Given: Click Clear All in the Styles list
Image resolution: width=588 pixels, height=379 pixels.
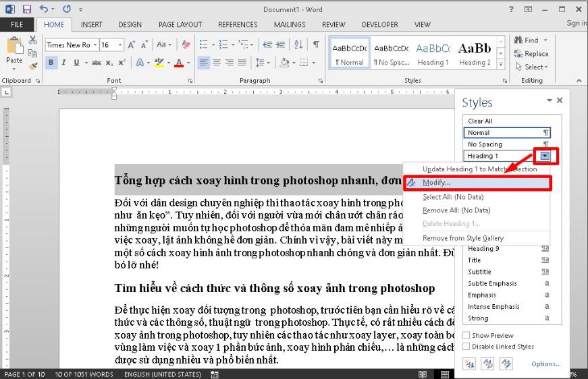Looking at the screenshot, I should tap(480, 121).
